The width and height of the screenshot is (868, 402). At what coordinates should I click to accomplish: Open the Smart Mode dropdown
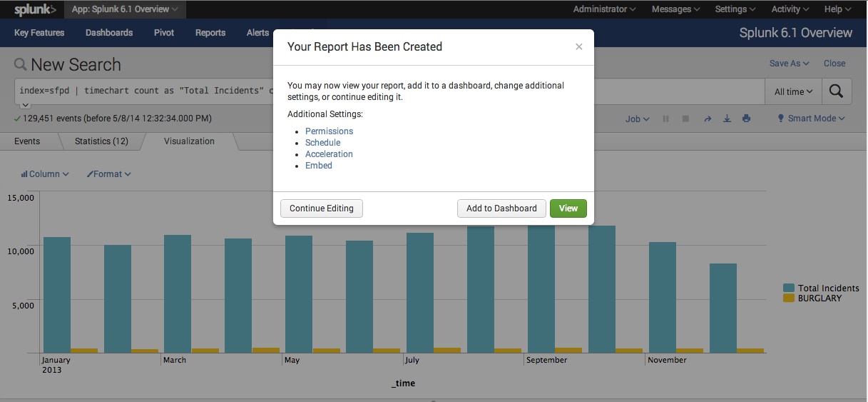[x=811, y=119]
